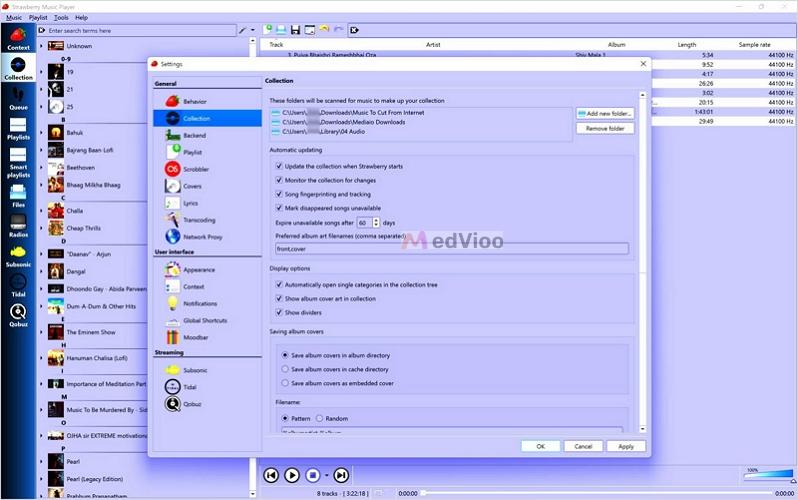Viewport: 798px width, 500px height.
Task: Select Covers in the Settings category list
Action: (207, 186)
